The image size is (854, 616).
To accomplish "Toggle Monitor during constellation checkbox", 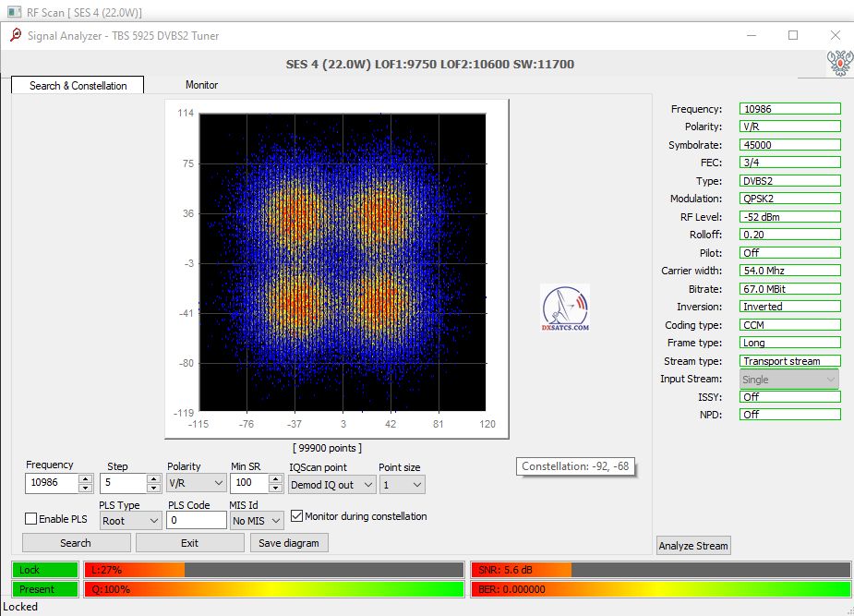I will (x=296, y=516).
